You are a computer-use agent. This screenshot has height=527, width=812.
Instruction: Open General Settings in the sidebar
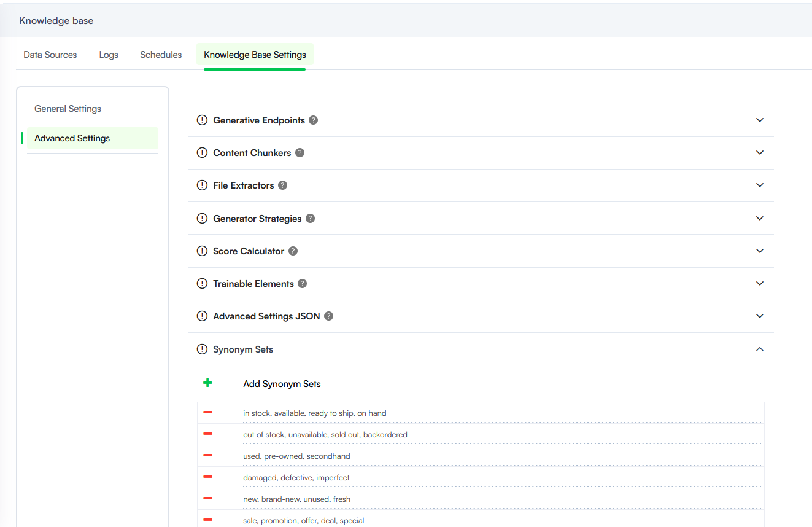tap(68, 109)
